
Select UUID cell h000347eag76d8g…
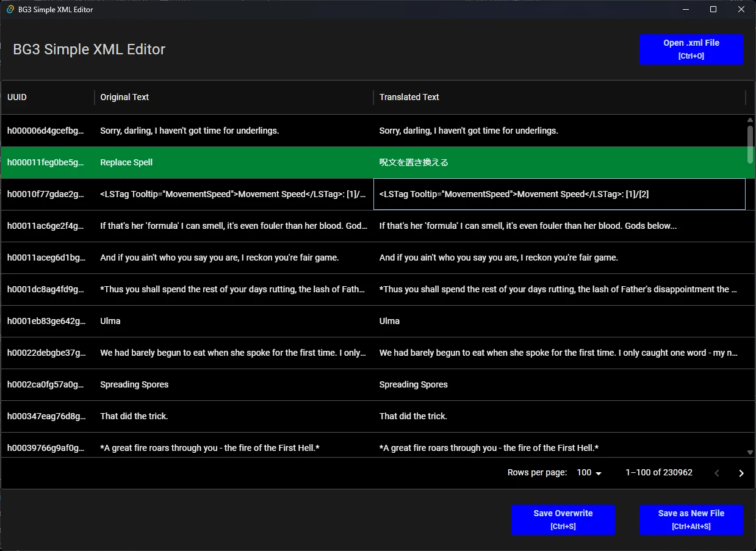click(x=48, y=416)
